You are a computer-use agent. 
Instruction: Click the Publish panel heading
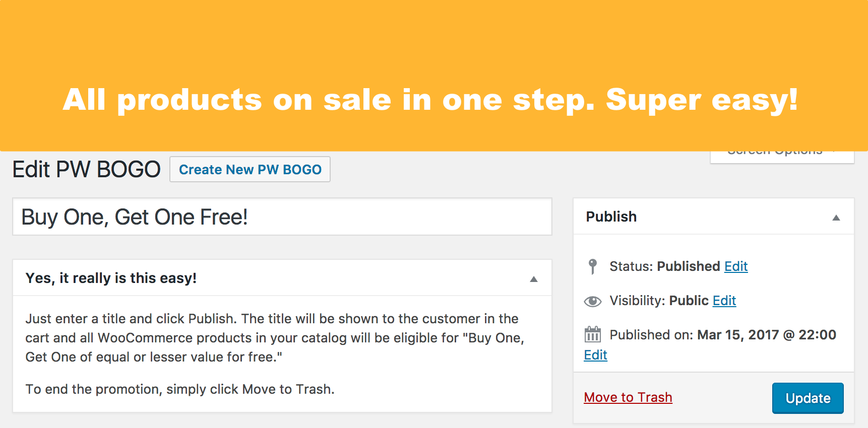[611, 217]
